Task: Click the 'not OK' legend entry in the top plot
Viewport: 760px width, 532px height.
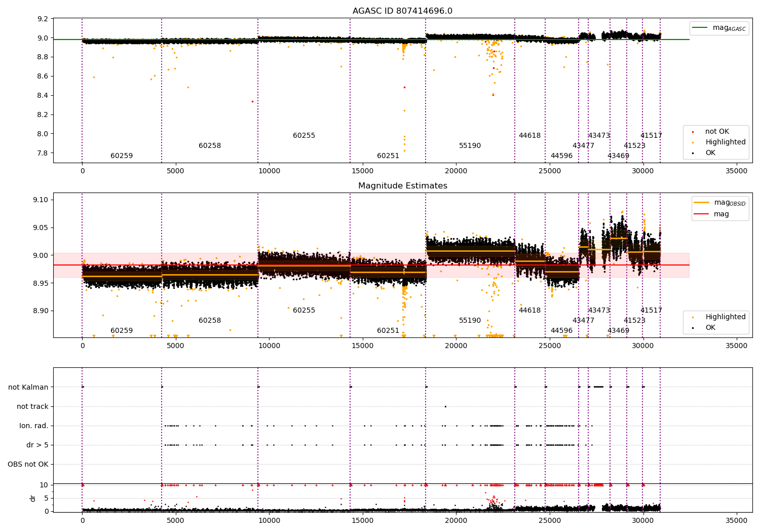Action: [x=717, y=132]
